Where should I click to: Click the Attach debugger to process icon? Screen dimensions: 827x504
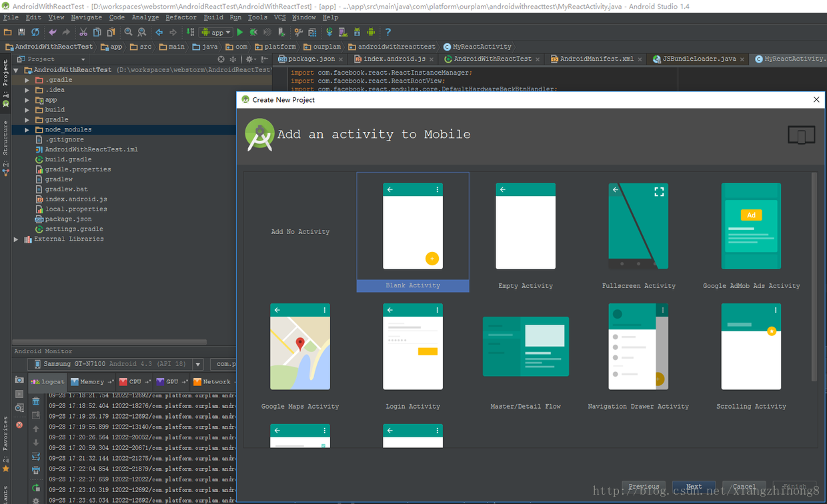coord(281,32)
